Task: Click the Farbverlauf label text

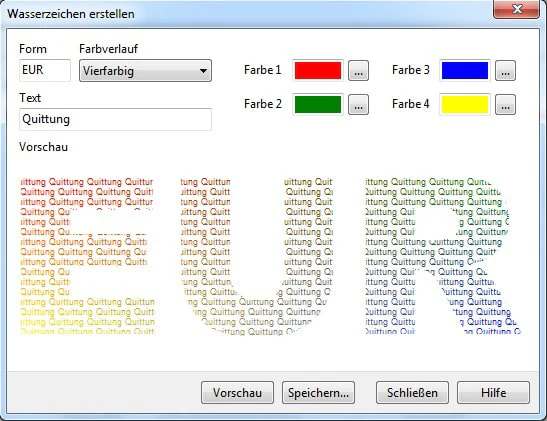Action: 108,49
